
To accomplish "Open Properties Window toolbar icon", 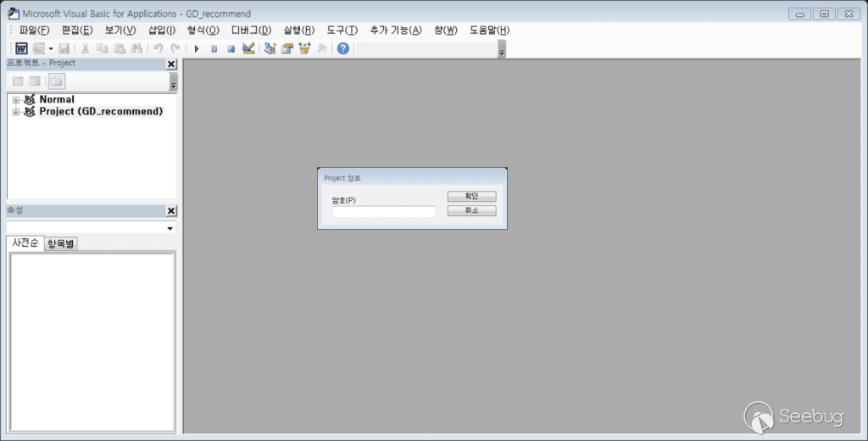I will click(x=287, y=48).
